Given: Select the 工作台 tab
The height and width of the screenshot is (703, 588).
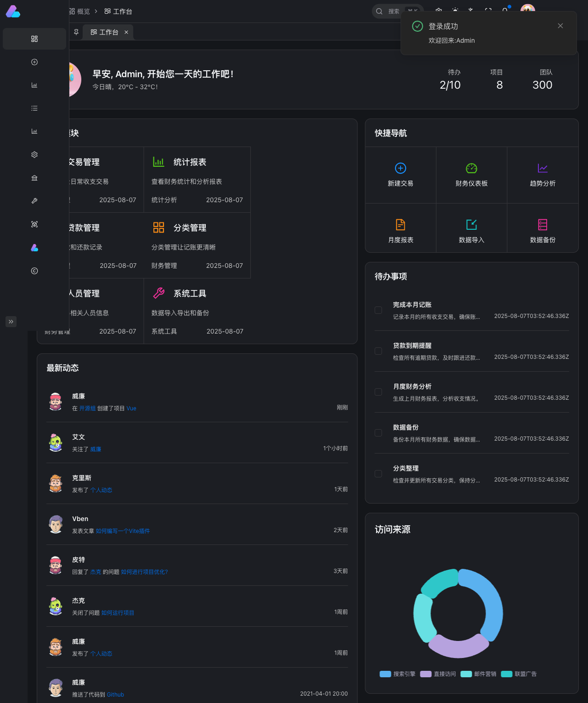Looking at the screenshot, I should 104,32.
